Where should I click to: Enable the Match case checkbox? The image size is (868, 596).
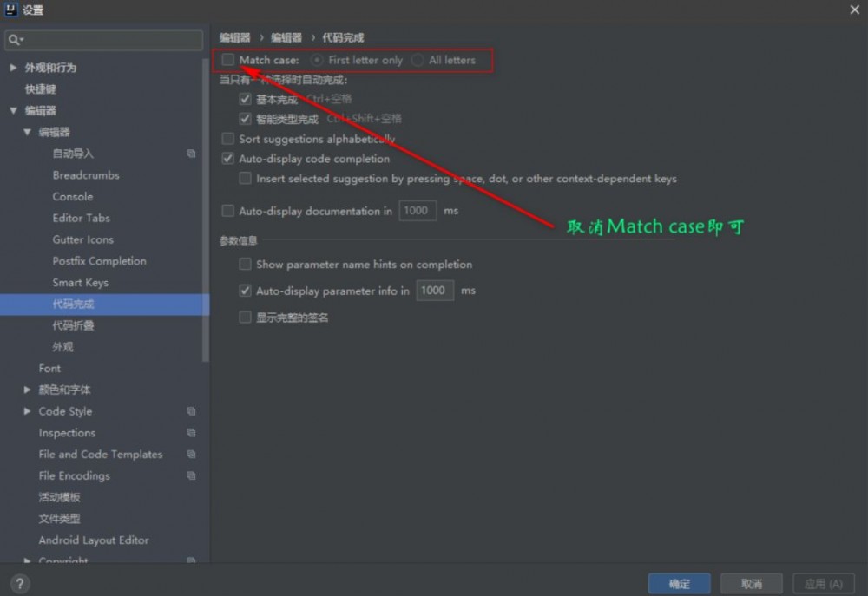click(x=228, y=60)
